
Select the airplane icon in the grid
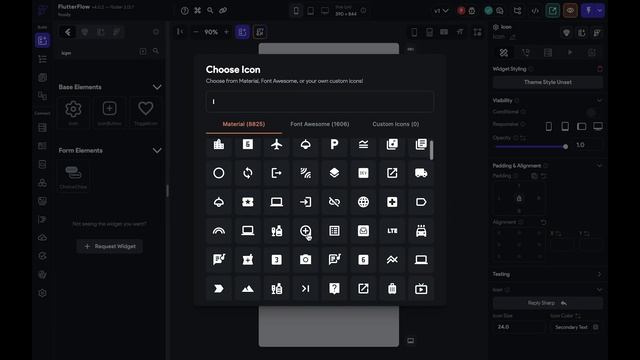pyautogui.click(x=276, y=144)
